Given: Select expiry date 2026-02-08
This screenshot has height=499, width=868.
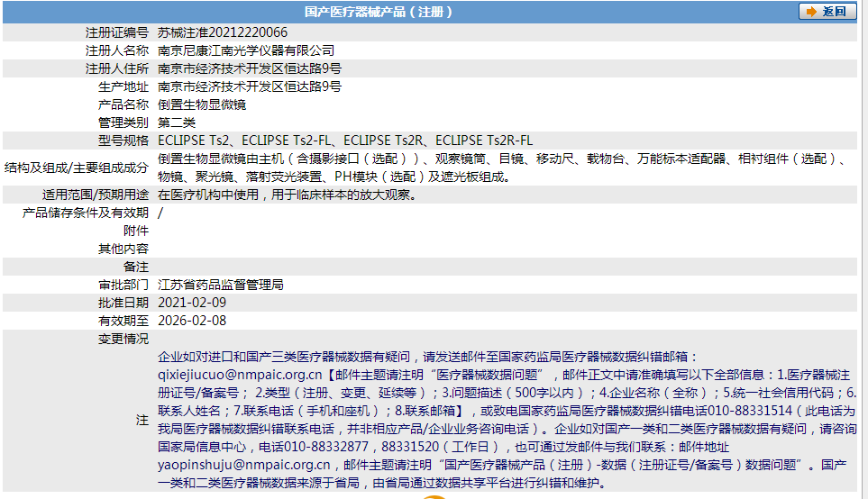Looking at the screenshot, I should [x=191, y=321].
